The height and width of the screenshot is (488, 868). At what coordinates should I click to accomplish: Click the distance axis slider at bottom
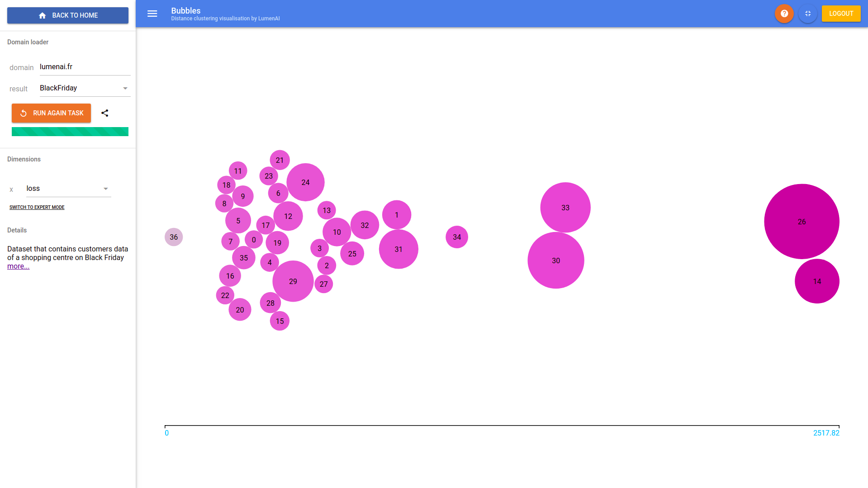[x=502, y=426]
